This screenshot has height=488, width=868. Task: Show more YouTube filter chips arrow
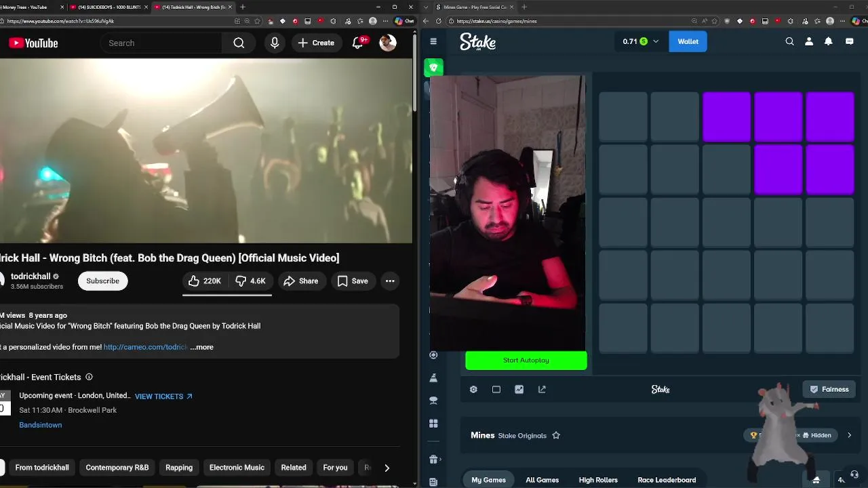(387, 468)
